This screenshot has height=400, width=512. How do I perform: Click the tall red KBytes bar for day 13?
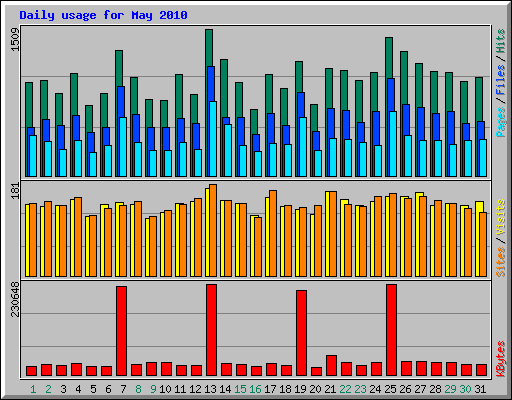tap(211, 330)
